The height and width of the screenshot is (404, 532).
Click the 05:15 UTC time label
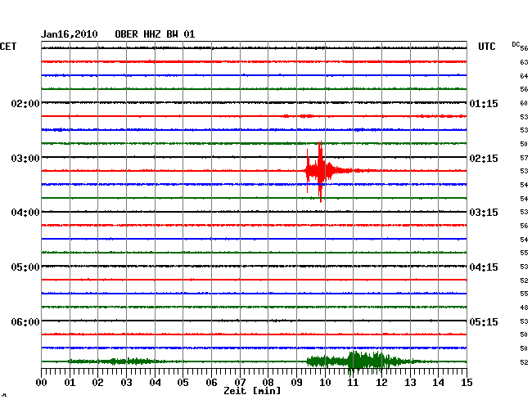(484, 321)
